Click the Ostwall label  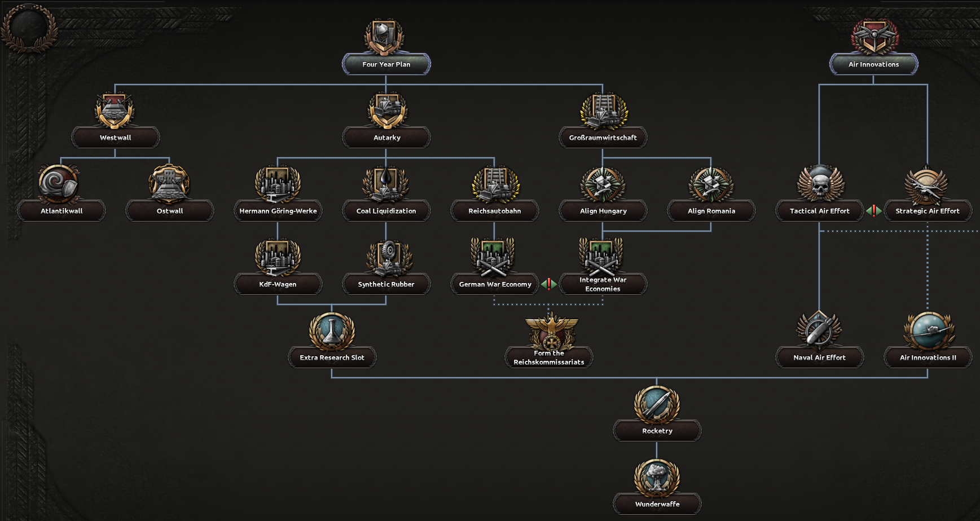[170, 211]
